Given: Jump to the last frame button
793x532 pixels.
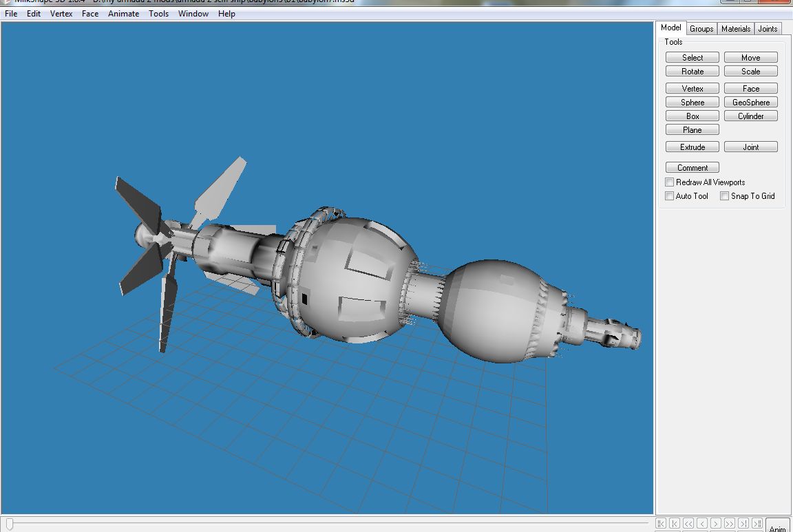Looking at the screenshot, I should (757, 524).
